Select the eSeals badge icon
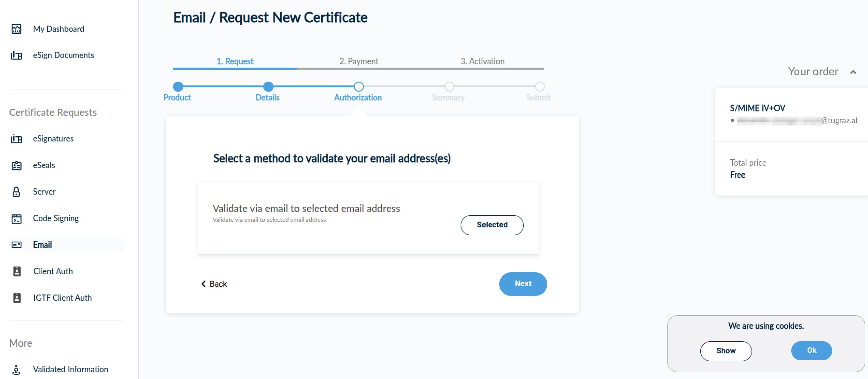Screen dimensions: 868x379 point(16,165)
